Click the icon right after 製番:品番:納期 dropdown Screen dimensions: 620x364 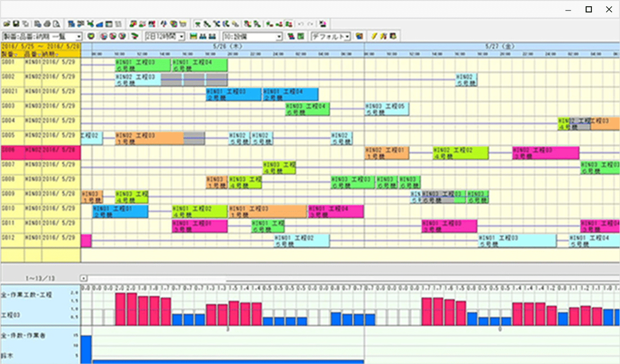90,36
